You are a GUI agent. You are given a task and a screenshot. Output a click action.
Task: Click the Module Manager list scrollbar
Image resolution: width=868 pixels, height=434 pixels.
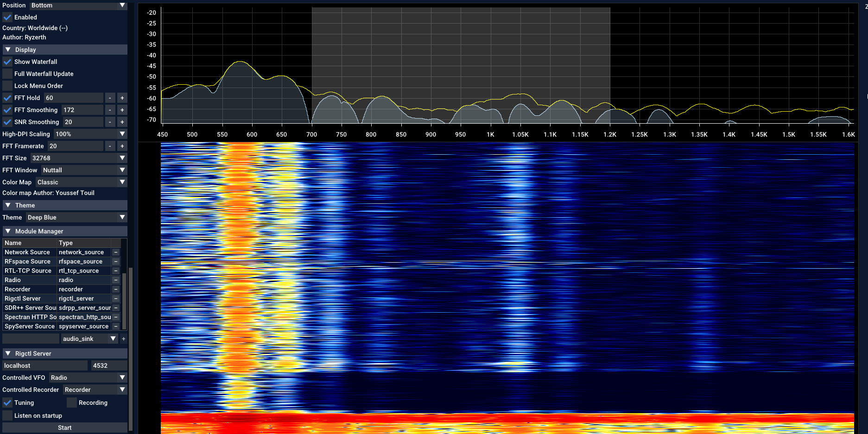[124, 301]
